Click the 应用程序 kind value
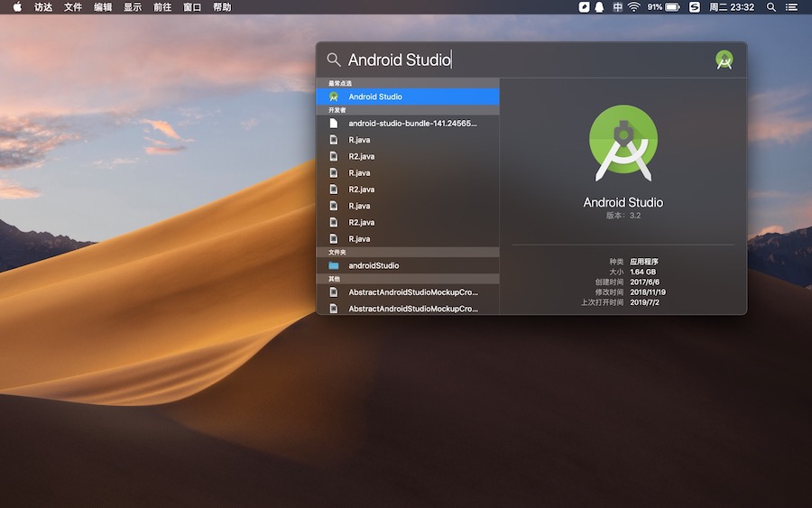Screen dimensions: 812x508 (x=643, y=262)
